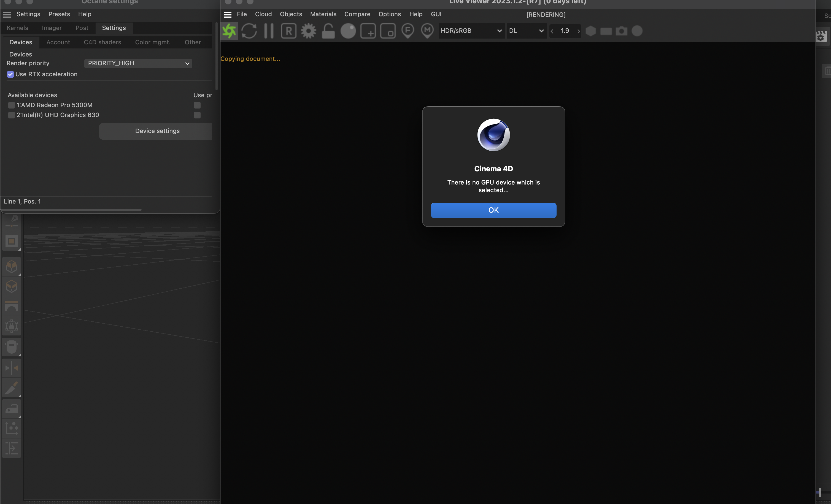Switch to the Kernels tab
This screenshot has height=504, width=831.
(x=18, y=28)
